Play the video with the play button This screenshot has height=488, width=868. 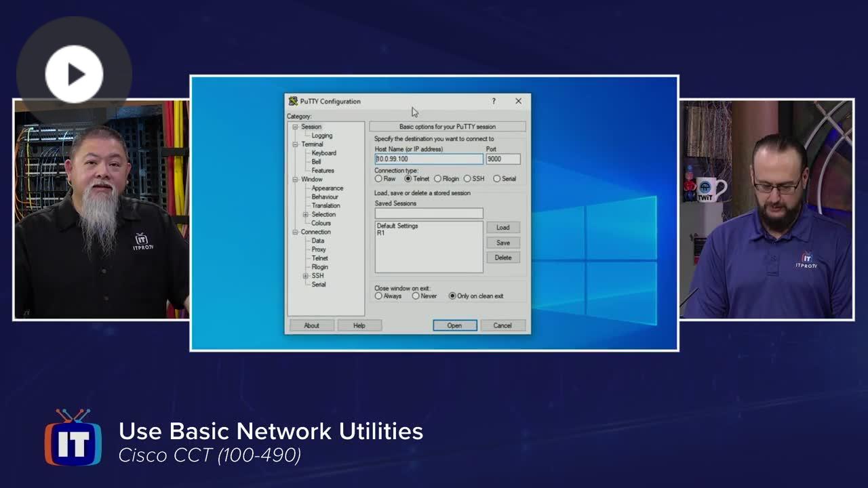pos(74,74)
